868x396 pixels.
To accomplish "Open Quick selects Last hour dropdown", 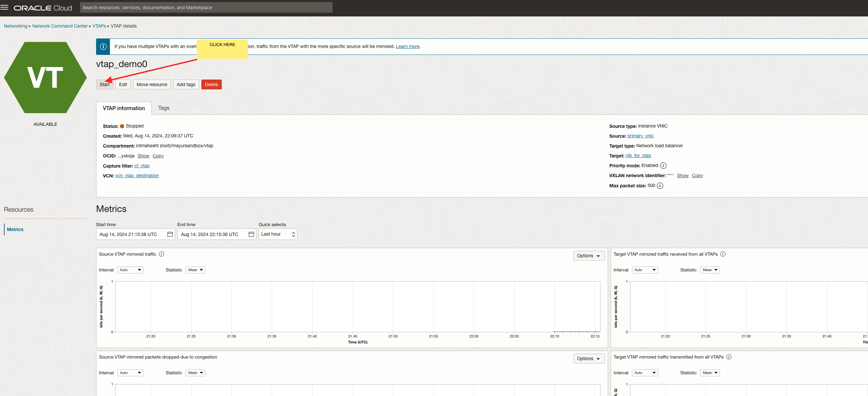I will coord(278,234).
